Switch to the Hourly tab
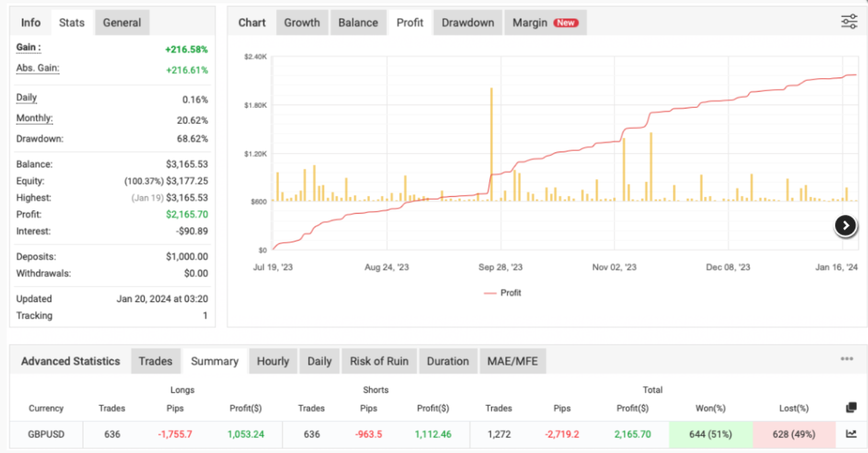Image resolution: width=868 pixels, height=453 pixels. 273,361
